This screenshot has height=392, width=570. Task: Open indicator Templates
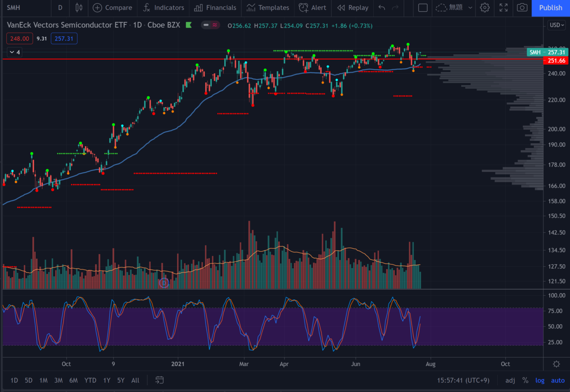click(268, 8)
